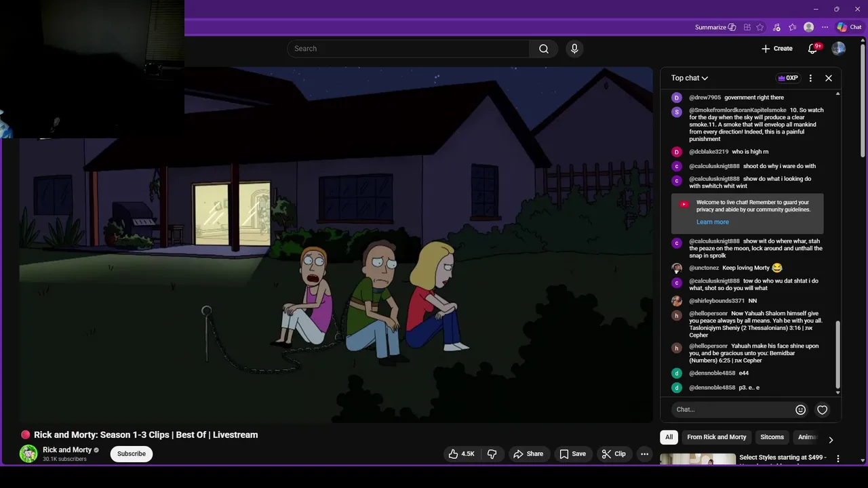Dislike the video with thumbs down
This screenshot has width=868, height=488.
(492, 454)
